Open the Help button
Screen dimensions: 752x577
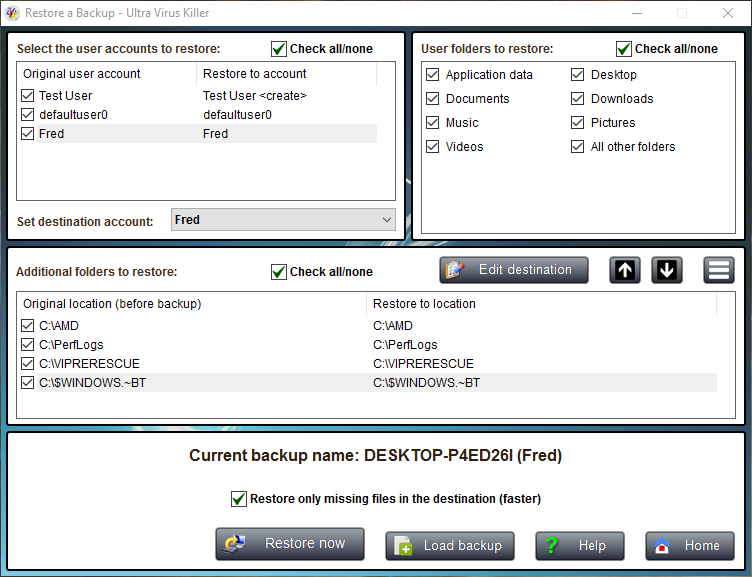[580, 546]
